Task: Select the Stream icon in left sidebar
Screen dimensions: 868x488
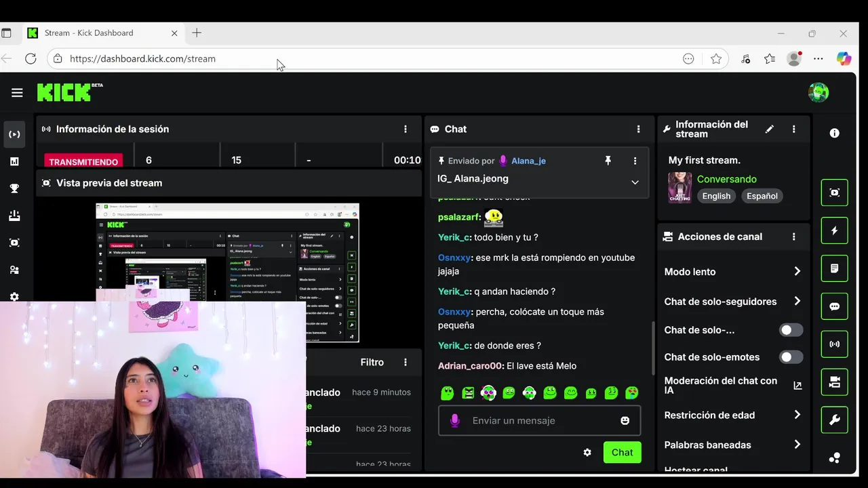Action: point(14,134)
